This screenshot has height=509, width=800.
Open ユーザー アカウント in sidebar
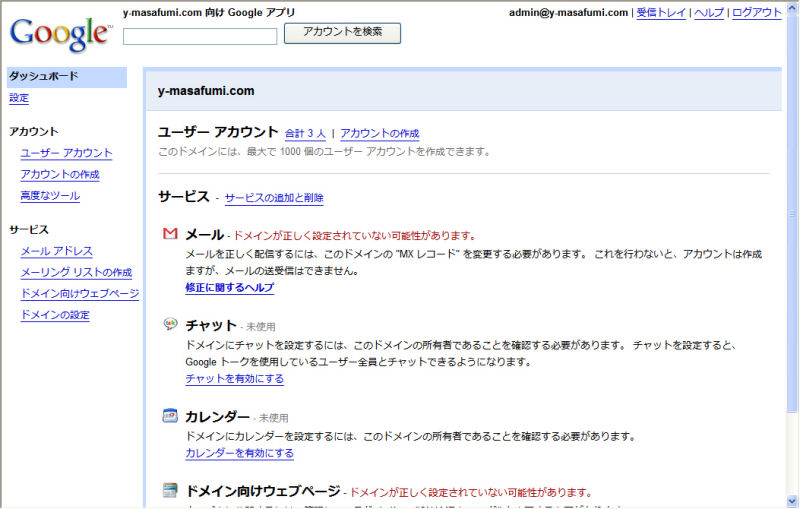click(x=66, y=153)
